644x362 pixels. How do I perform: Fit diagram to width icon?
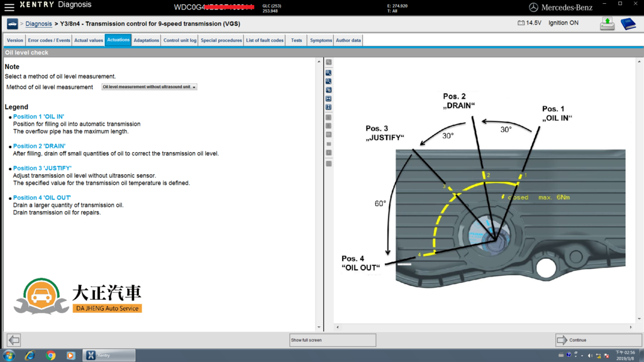329,99
